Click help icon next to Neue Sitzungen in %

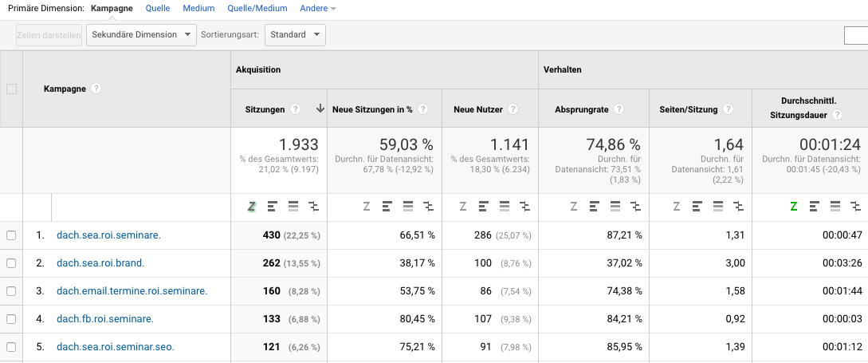(423, 109)
